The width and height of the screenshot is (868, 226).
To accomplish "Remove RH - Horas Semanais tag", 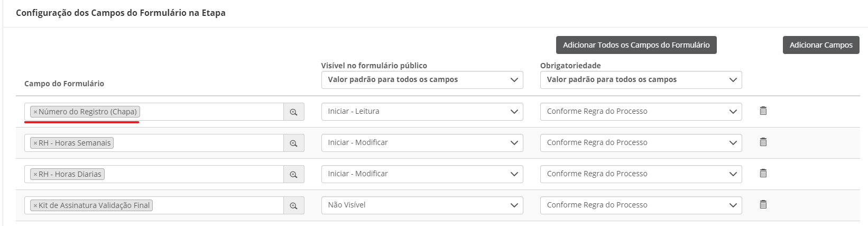I will coord(35,143).
